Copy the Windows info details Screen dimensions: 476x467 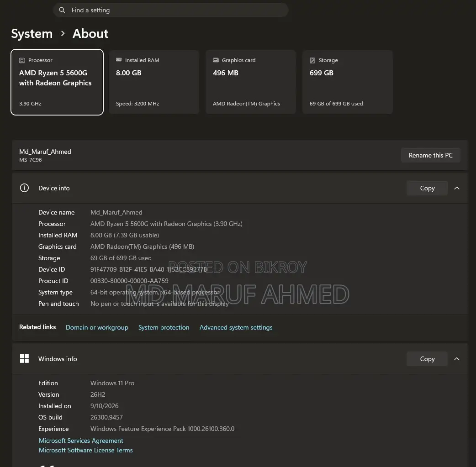(x=427, y=359)
